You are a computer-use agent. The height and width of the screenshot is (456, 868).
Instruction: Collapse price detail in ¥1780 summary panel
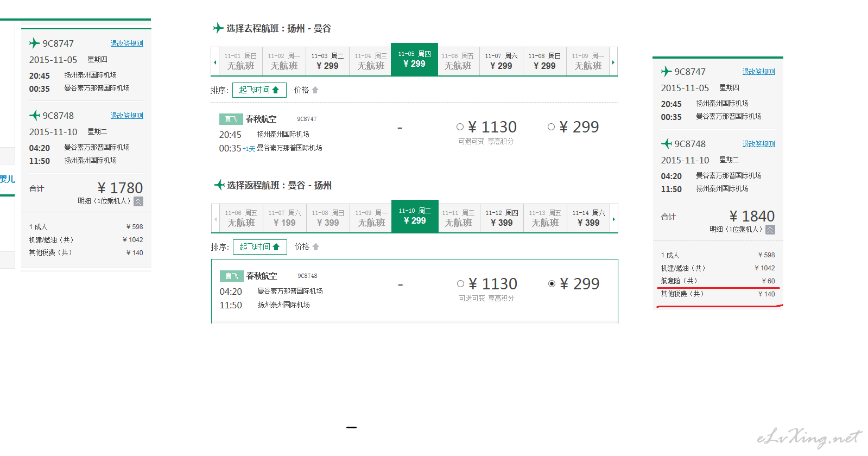138,201
